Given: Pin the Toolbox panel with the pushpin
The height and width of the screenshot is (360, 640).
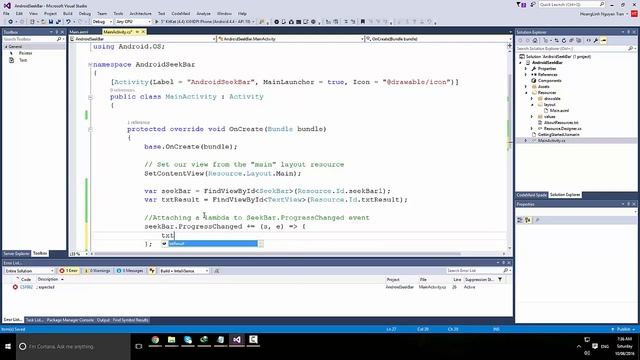Looking at the screenshot, I should coord(56,32).
